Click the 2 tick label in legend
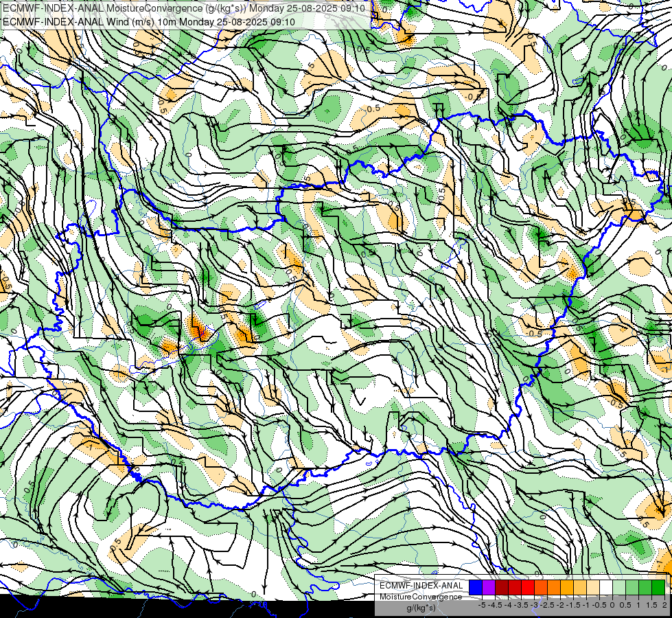The image size is (672, 618). pyautogui.click(x=664, y=605)
